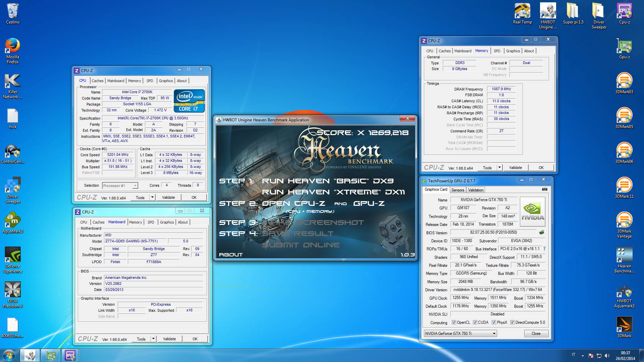
Task: Expand Tools arrow in Mainboard window
Action: click(153, 339)
